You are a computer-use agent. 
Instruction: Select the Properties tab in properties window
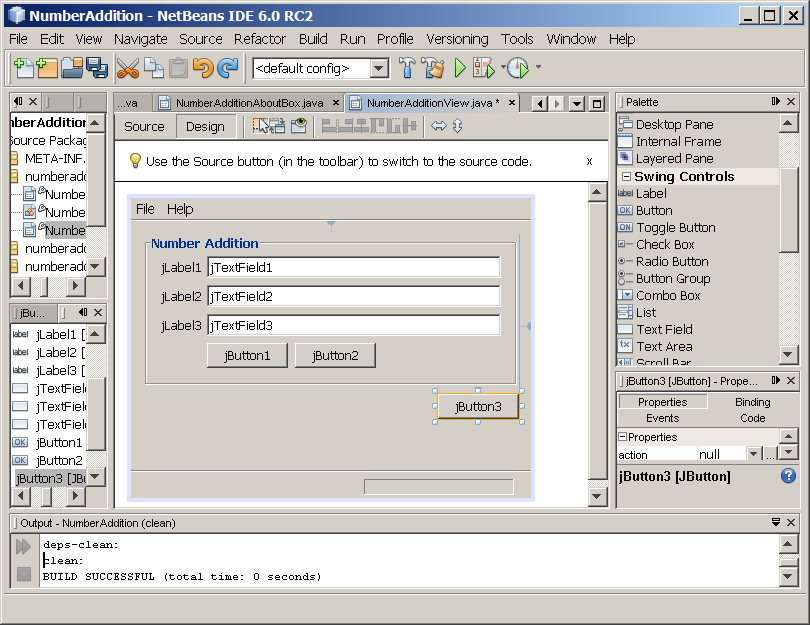tap(662, 401)
